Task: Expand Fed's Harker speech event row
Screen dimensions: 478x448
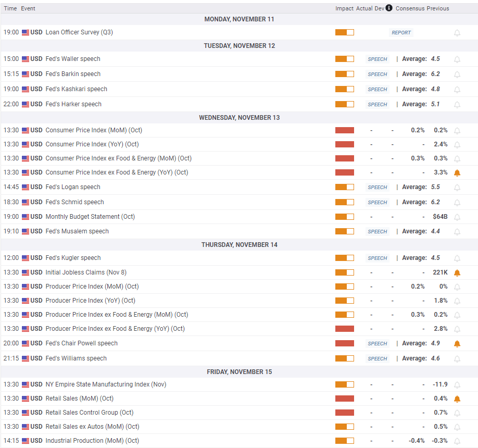Action: (x=73, y=104)
